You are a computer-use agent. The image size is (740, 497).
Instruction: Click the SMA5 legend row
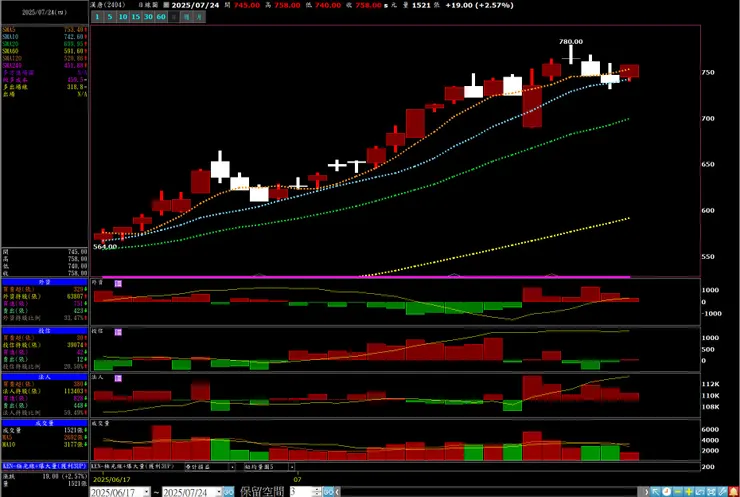click(44, 30)
